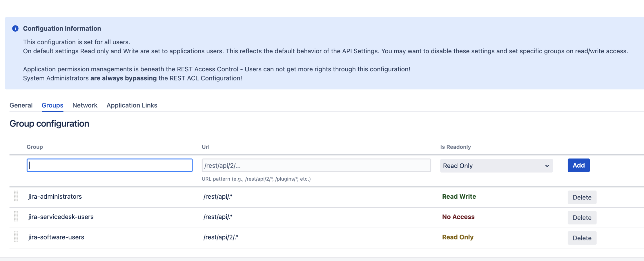Delete the jira-administrators group rule
This screenshot has height=261, width=644.
[x=582, y=197]
